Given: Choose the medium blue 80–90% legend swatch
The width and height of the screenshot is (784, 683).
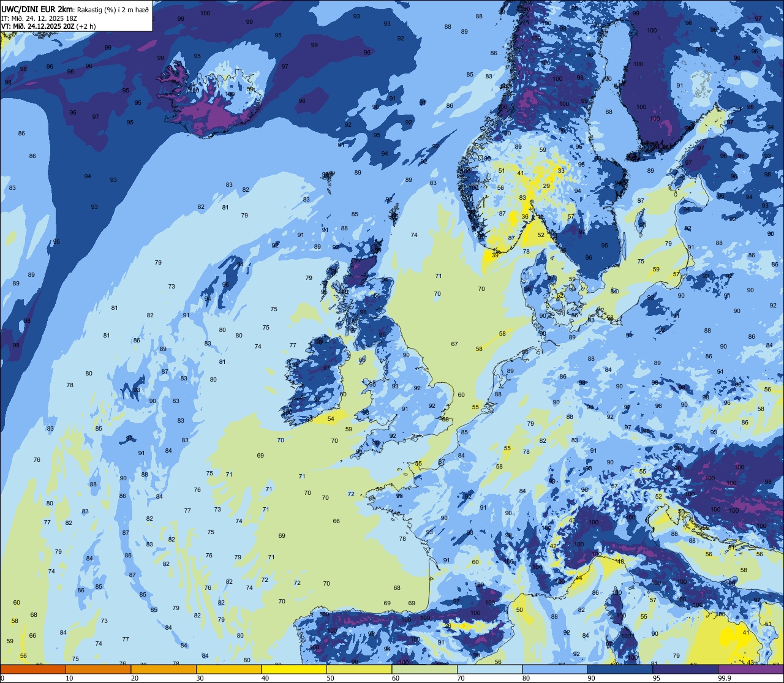Looking at the screenshot, I should point(555,670).
